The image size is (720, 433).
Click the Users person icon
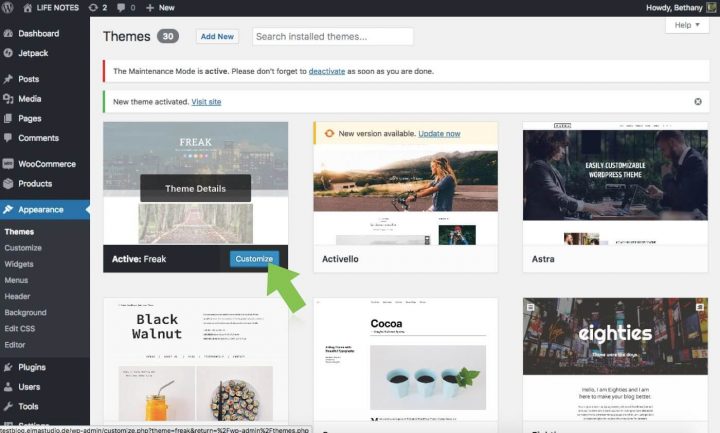pyautogui.click(x=8, y=387)
